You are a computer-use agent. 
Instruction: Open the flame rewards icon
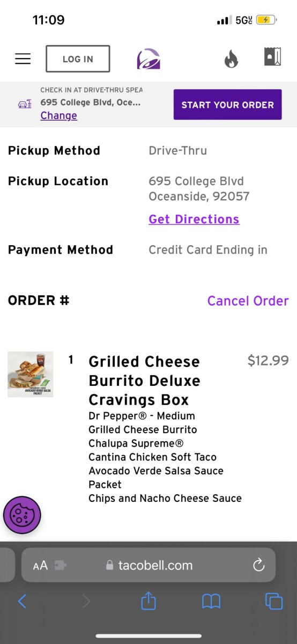tap(231, 59)
